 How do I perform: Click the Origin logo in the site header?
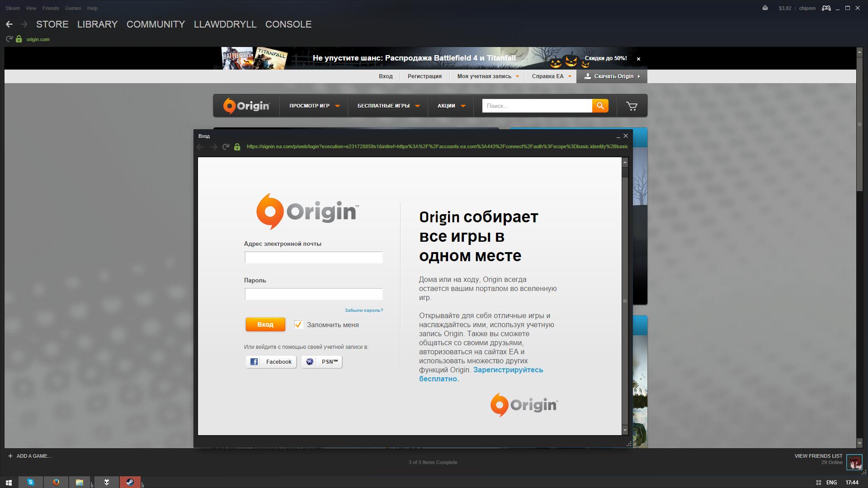246,106
